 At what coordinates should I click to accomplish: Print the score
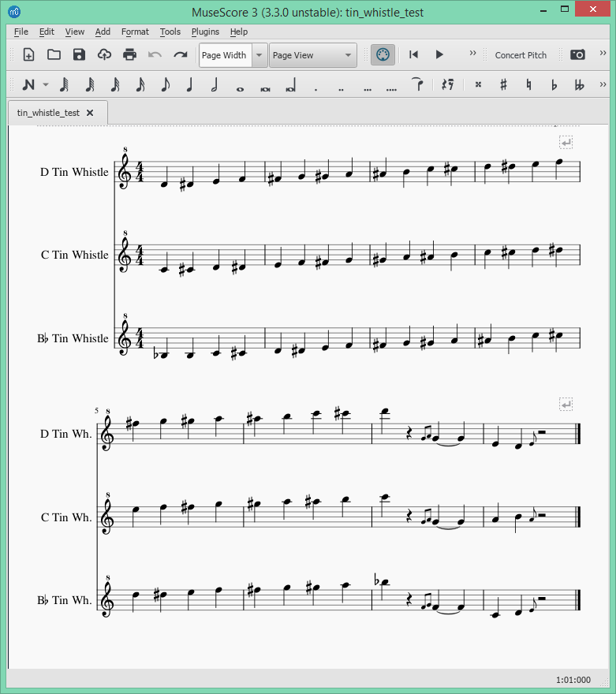coord(129,55)
